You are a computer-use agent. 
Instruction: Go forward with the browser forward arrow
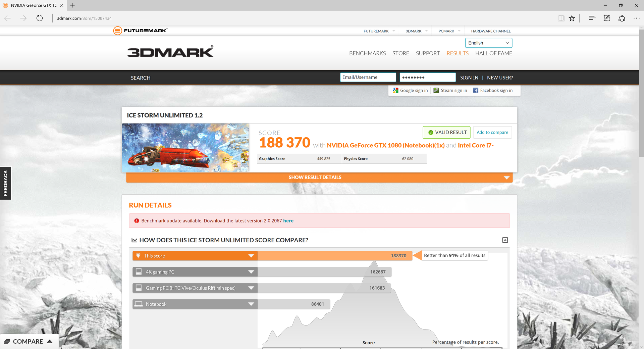[x=23, y=18]
